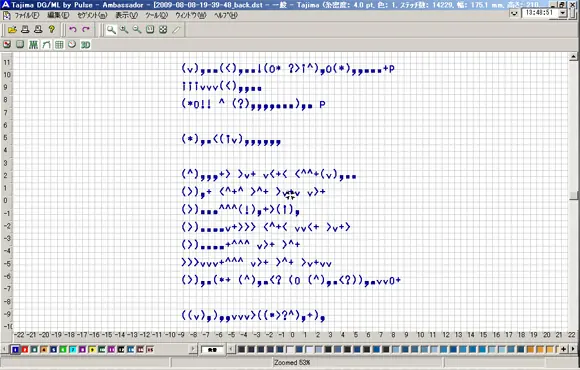The width and height of the screenshot is (580, 370).
Task: Click the 1:1 actual size view icon
Action: click(150, 30)
